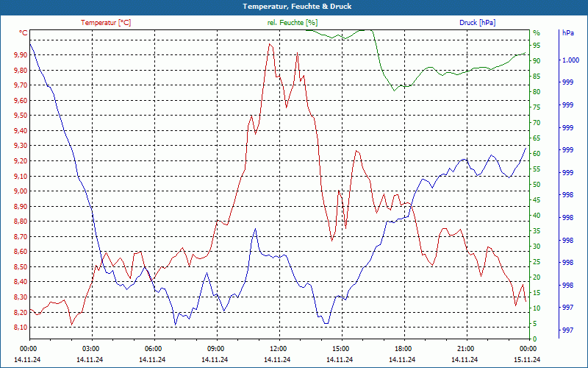Click the '°C' unit label on temperature axis
588x368 pixels.
coord(24,33)
